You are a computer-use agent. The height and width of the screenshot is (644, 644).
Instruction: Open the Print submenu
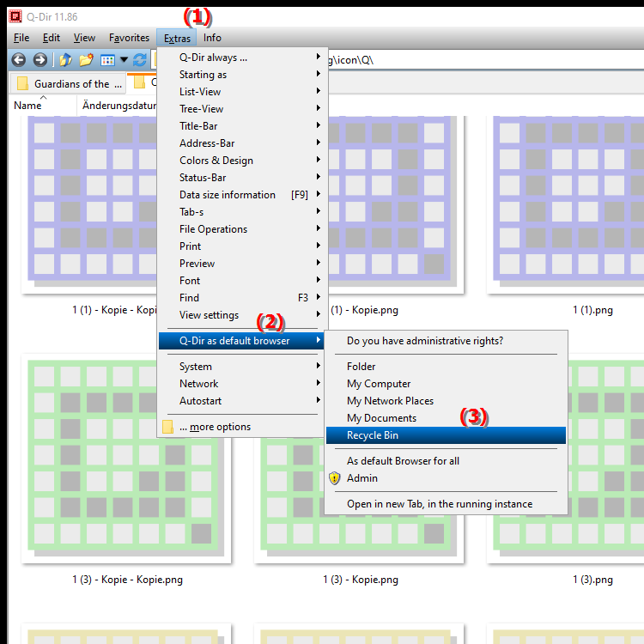(241, 246)
